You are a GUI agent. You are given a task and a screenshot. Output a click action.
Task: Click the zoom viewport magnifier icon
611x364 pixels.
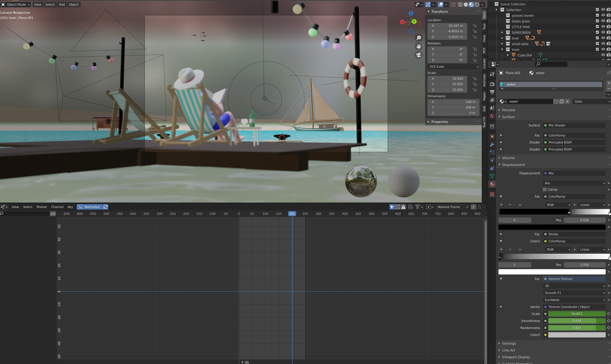[419, 38]
